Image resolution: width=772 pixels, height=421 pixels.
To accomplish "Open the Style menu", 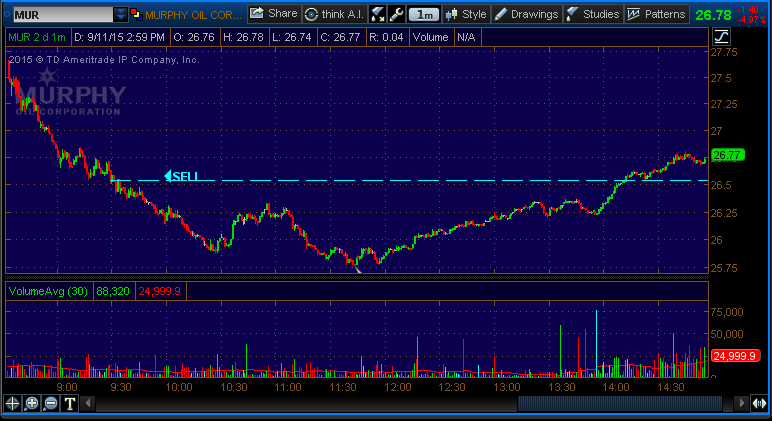I will [465, 14].
